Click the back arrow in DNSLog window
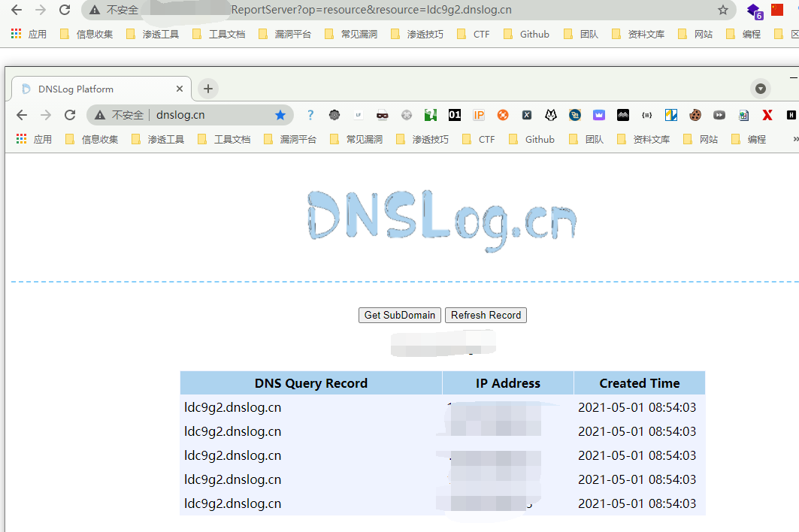 click(22, 115)
